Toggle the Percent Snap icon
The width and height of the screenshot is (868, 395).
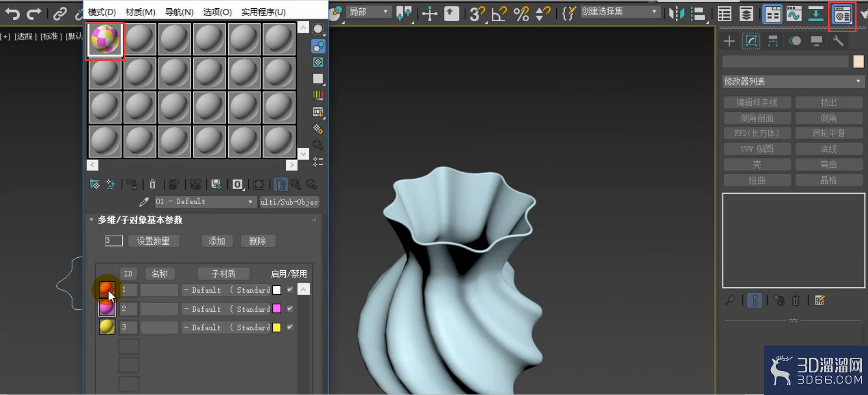tap(521, 14)
